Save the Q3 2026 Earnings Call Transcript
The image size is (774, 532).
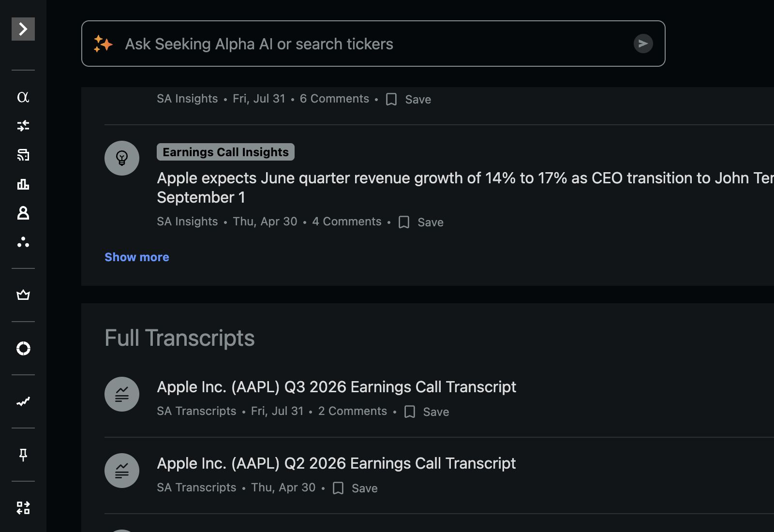pos(427,412)
